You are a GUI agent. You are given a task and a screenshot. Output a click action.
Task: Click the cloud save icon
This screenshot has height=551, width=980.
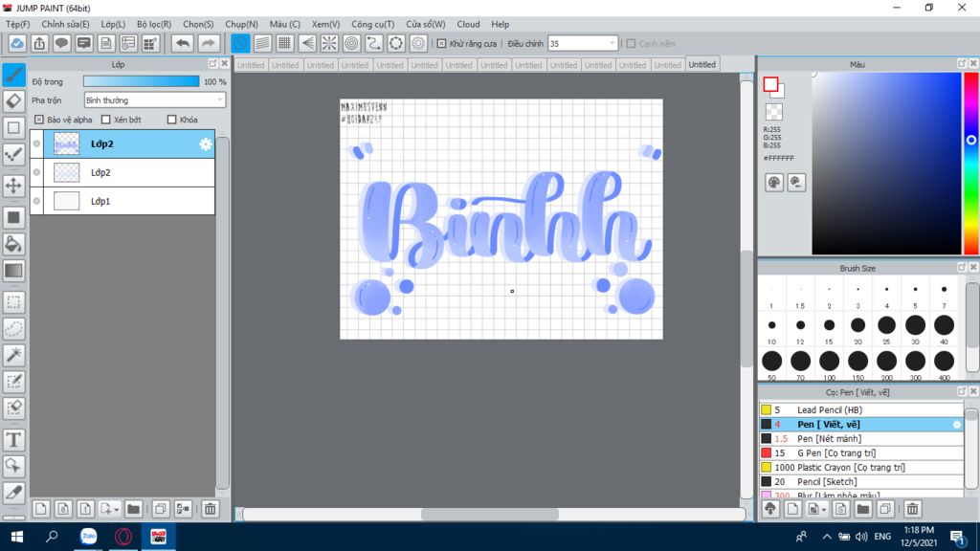(17, 43)
